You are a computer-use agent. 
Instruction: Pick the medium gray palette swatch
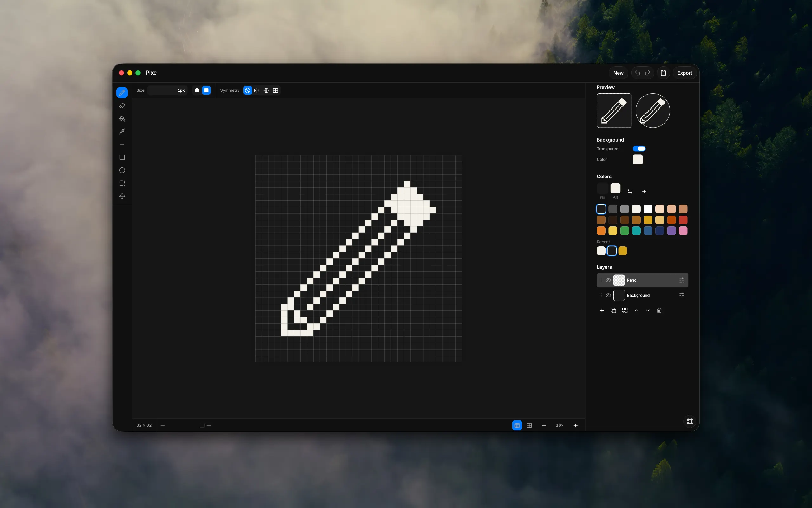point(625,209)
